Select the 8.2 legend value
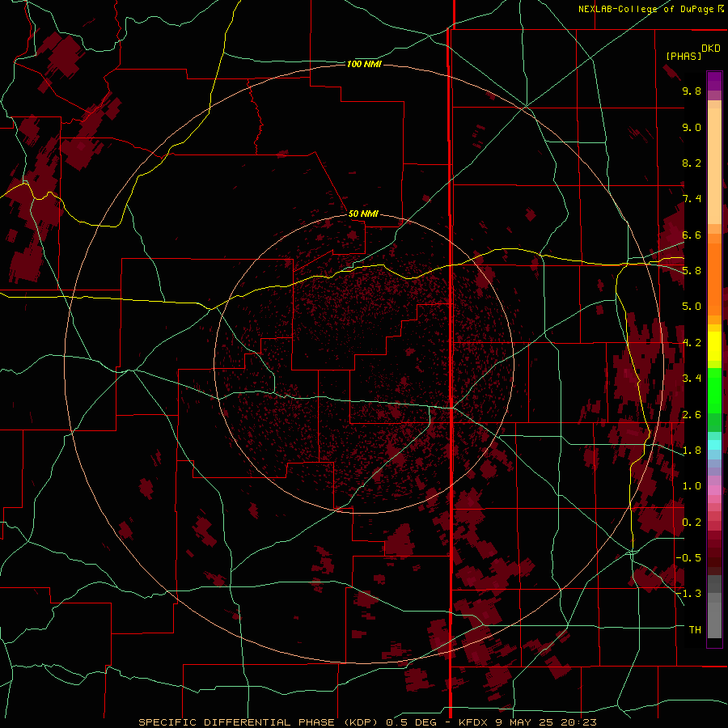This screenshot has width=728, height=728. (692, 163)
